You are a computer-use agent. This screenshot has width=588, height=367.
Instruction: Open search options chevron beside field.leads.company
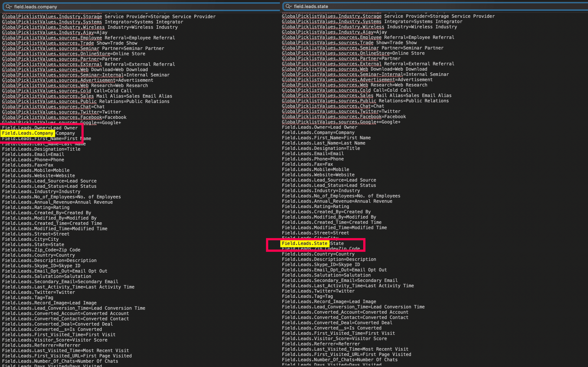(x=11, y=7)
